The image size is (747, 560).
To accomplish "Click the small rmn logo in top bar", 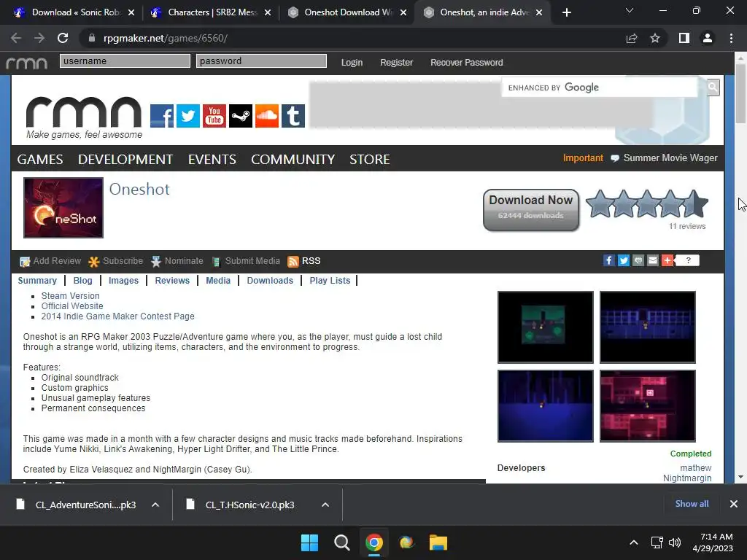I will tap(27, 63).
